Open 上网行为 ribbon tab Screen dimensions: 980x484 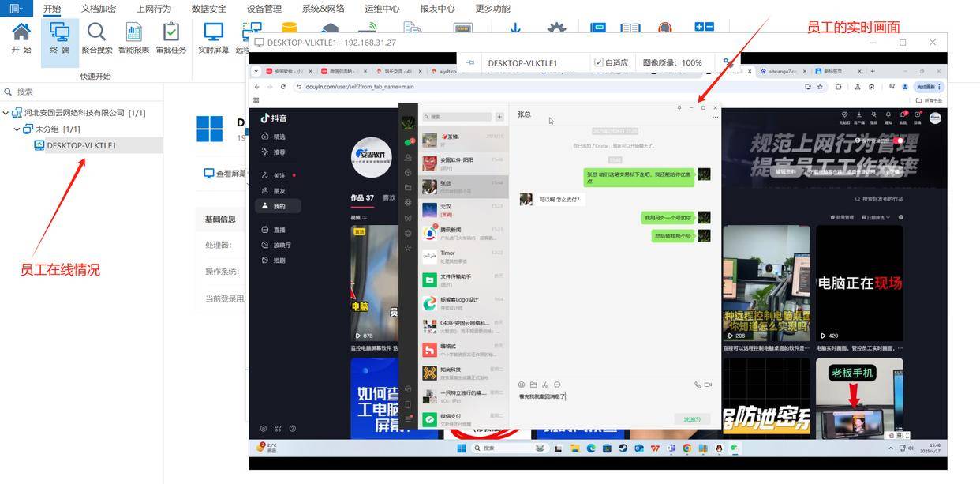[x=154, y=9]
